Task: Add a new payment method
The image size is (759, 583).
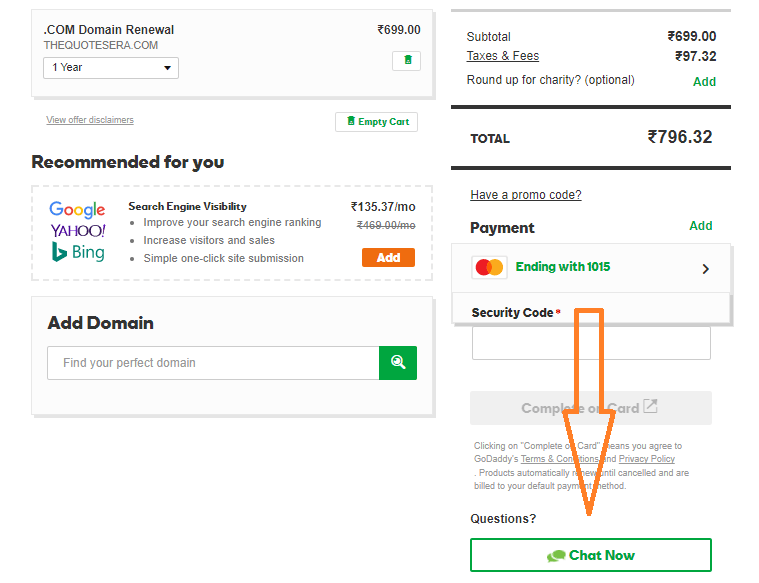Action: click(700, 226)
